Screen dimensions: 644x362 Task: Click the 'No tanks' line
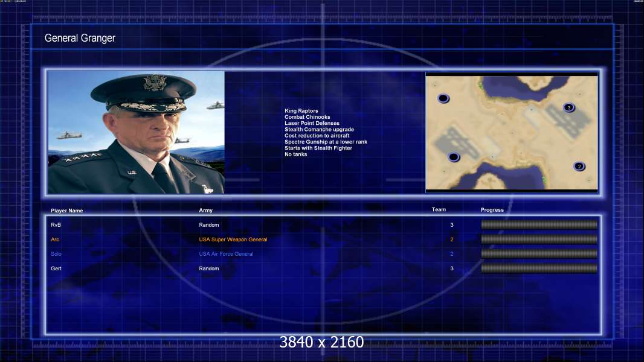(295, 154)
